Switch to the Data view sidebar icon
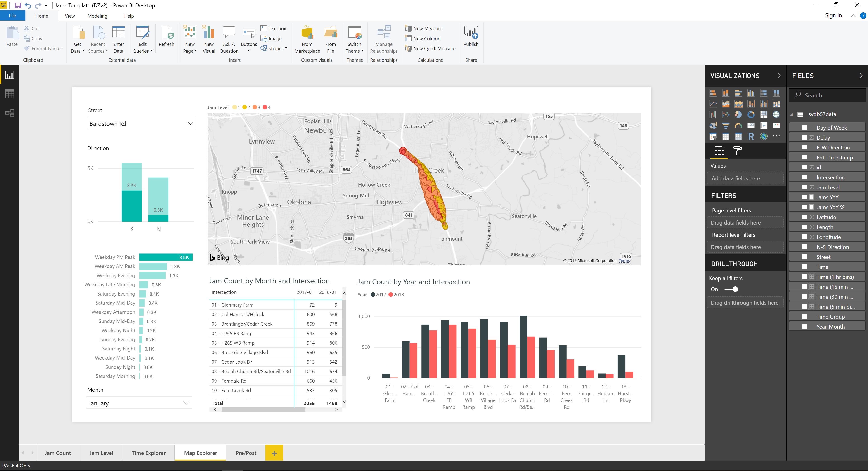This screenshot has height=471, width=868. tap(9, 94)
